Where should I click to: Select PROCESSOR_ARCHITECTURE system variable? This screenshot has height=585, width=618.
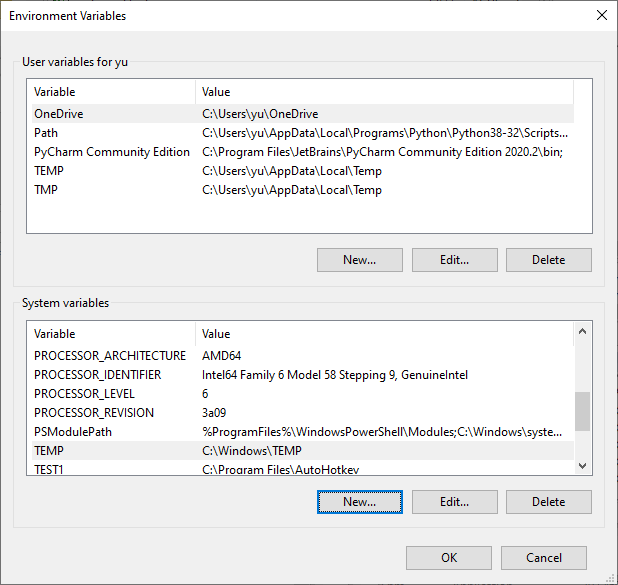(x=303, y=356)
